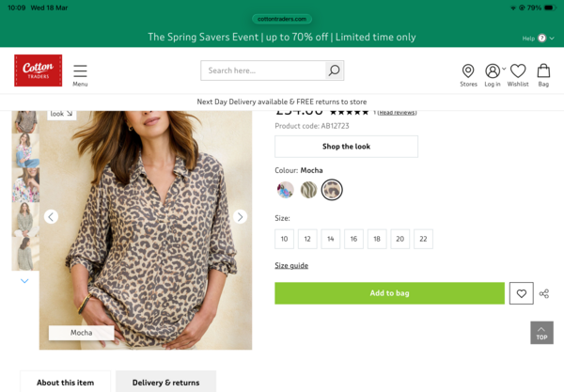The width and height of the screenshot is (564, 392).
Task: Open the Size guide link
Action: coord(291,265)
